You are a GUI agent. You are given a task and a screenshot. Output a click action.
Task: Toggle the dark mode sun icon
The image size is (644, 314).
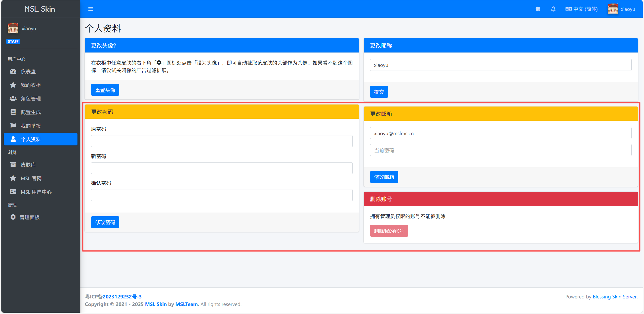pos(538,9)
